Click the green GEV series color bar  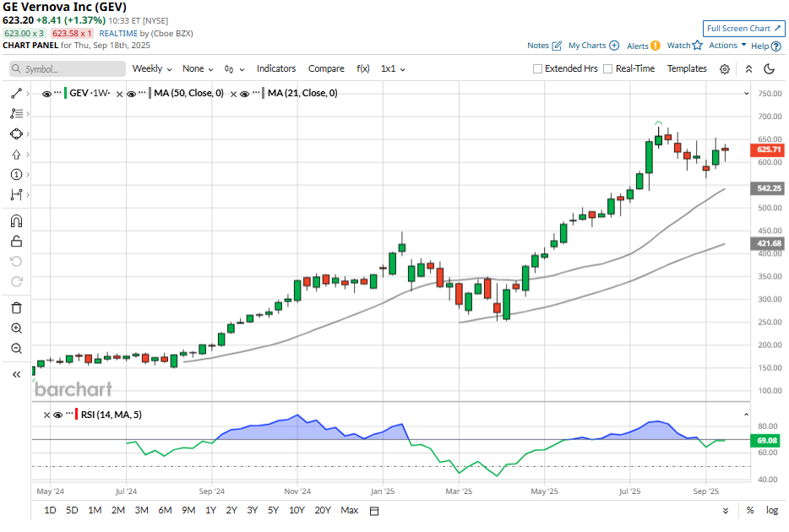pos(65,94)
